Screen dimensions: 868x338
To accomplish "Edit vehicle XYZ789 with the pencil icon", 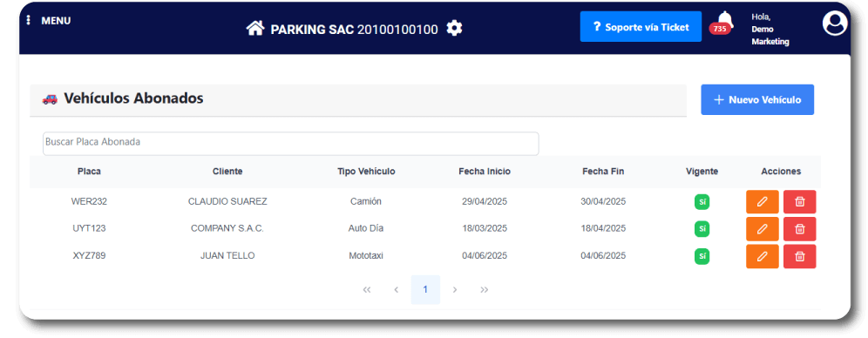I will [763, 256].
